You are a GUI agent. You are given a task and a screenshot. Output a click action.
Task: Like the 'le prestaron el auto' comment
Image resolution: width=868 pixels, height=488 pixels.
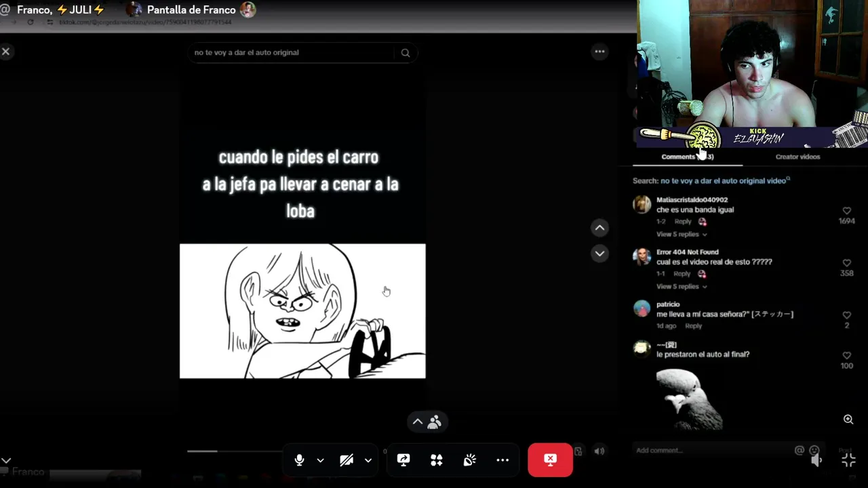846,355
